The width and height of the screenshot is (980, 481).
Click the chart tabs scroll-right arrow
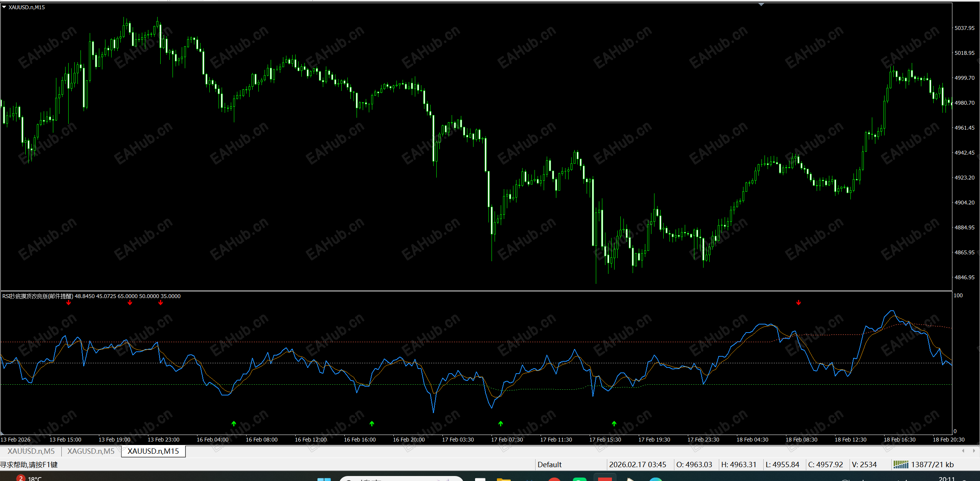974,451
